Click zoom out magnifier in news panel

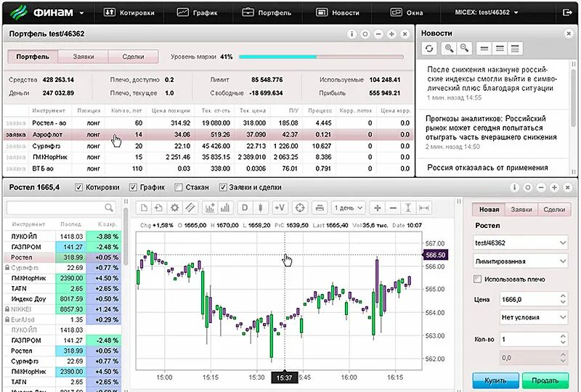click(464, 49)
